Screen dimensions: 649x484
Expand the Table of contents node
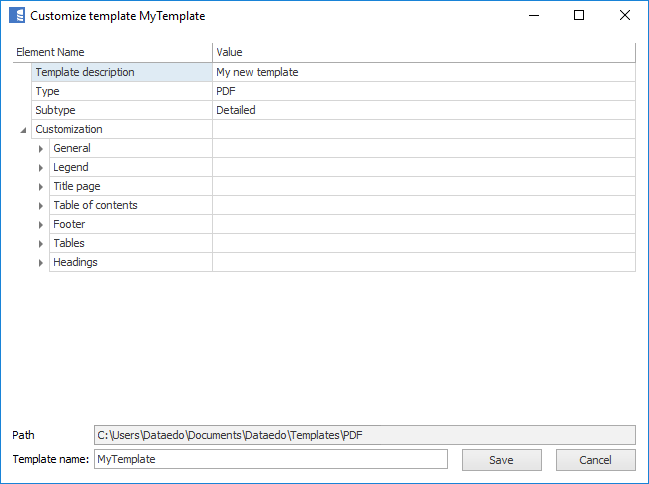click(41, 206)
